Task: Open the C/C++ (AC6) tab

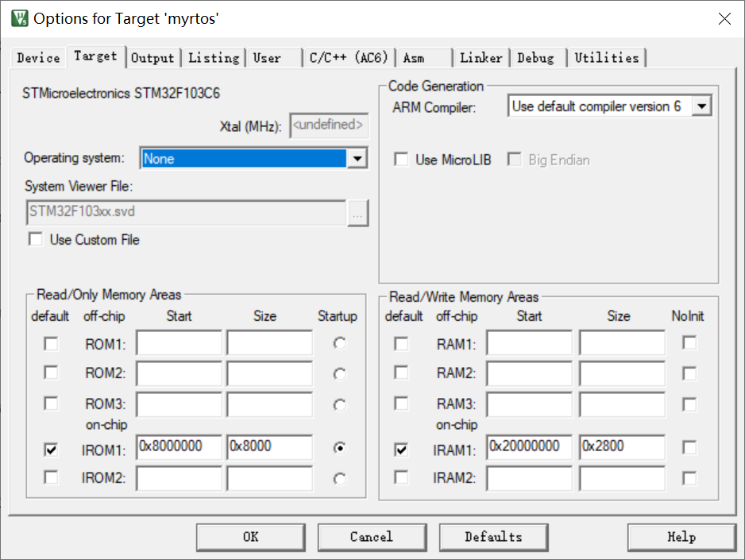Action: [349, 58]
